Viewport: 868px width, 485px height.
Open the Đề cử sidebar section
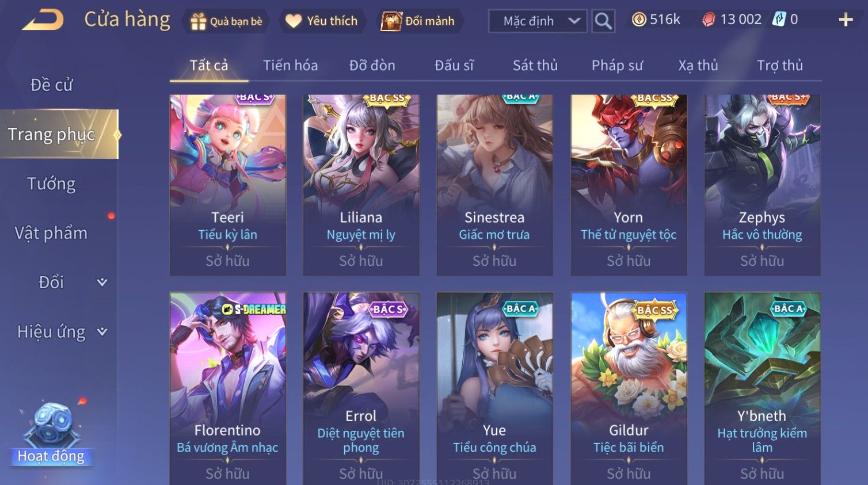[51, 85]
